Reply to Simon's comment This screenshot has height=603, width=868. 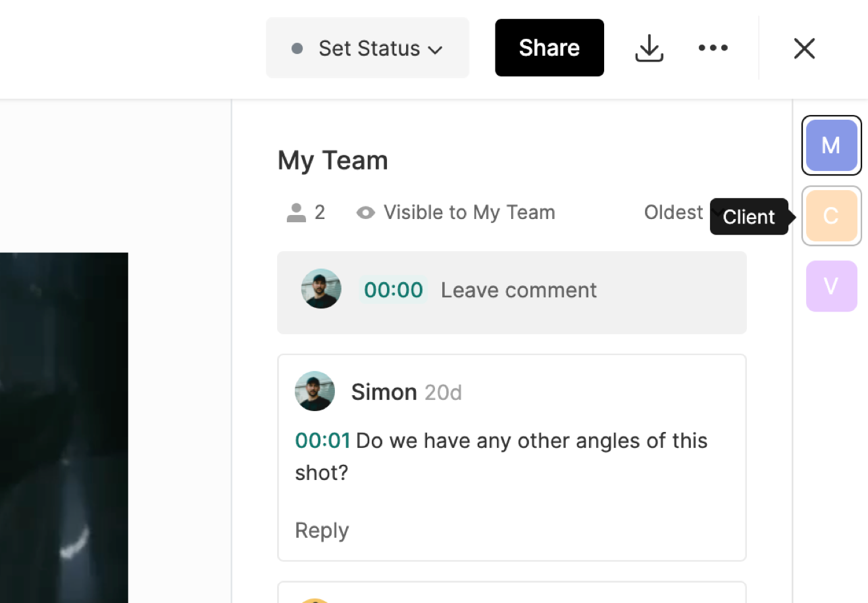[322, 530]
